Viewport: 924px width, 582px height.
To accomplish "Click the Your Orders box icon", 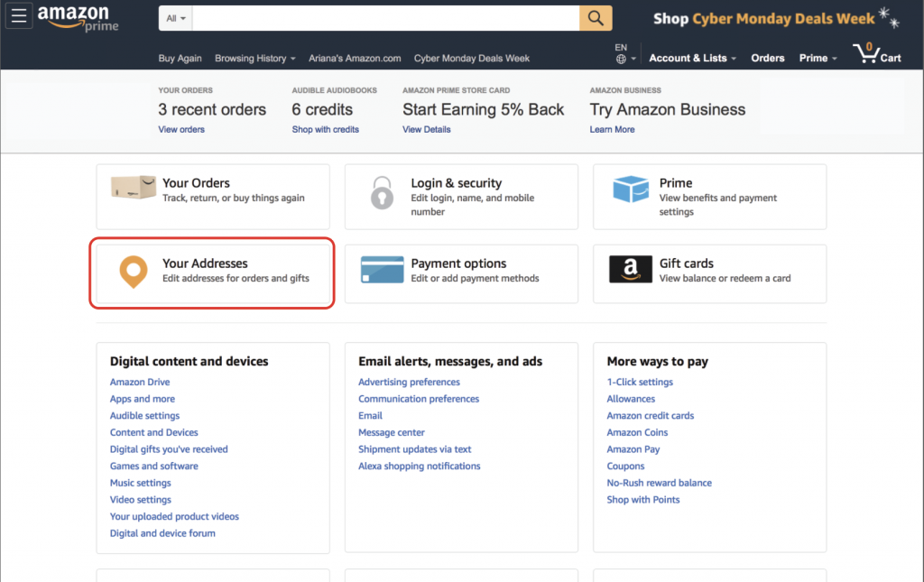I will pyautogui.click(x=134, y=188).
